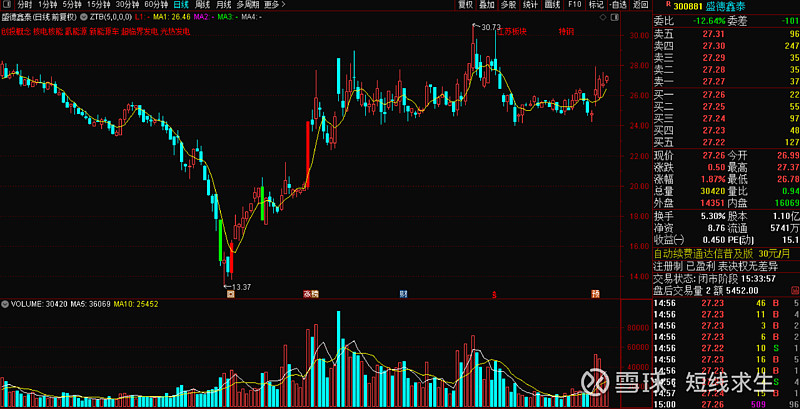Click the 买五 27.22 order row
Viewport: 800px width, 409px height.
(x=726, y=142)
